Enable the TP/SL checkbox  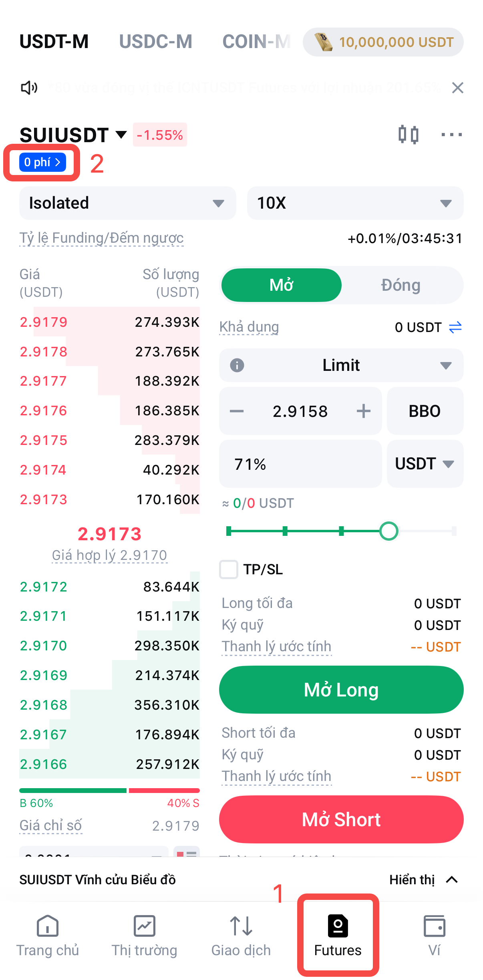[x=229, y=569]
